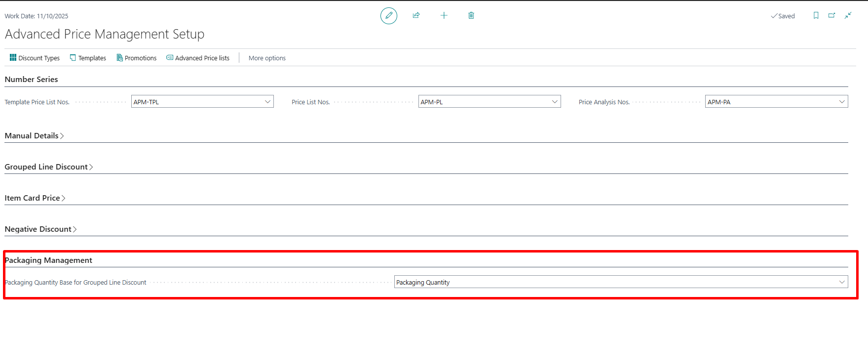Open Price List Nos. dropdown arrow

pyautogui.click(x=555, y=102)
